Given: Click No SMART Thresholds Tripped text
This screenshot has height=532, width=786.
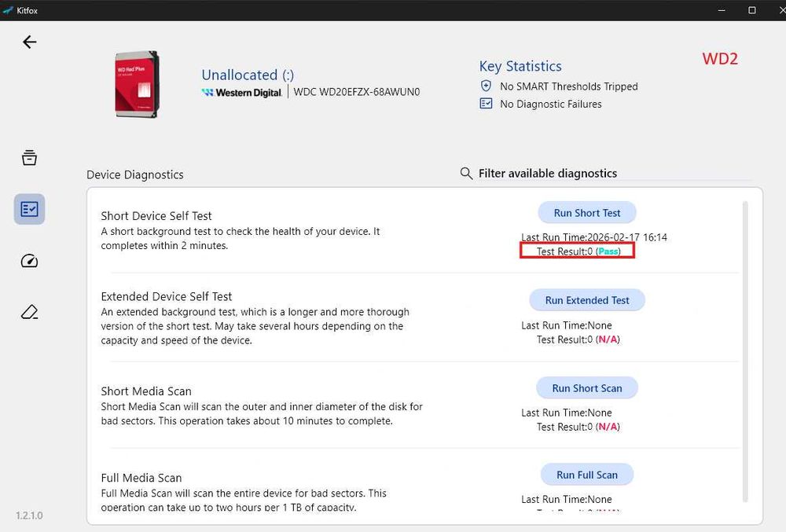Looking at the screenshot, I should [569, 86].
